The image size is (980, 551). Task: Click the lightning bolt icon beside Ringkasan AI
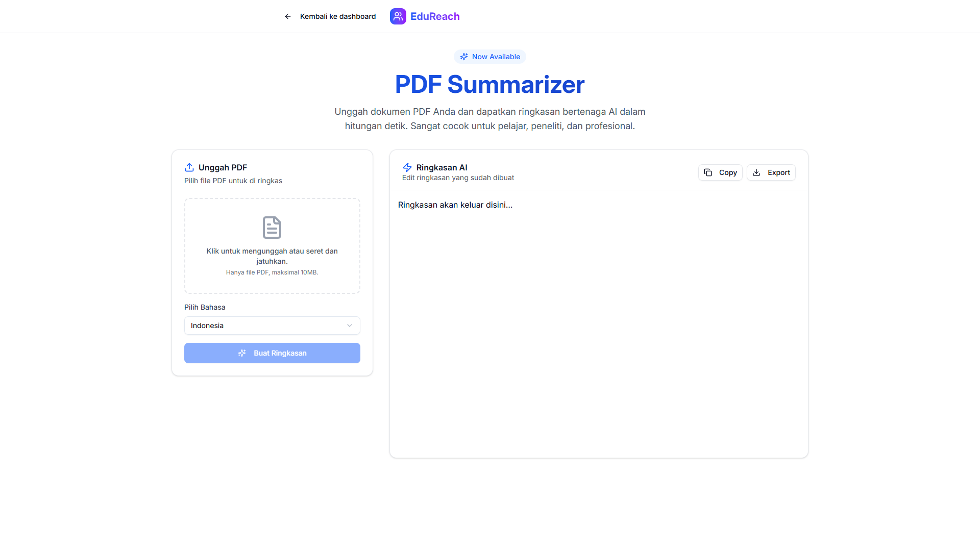pos(407,167)
